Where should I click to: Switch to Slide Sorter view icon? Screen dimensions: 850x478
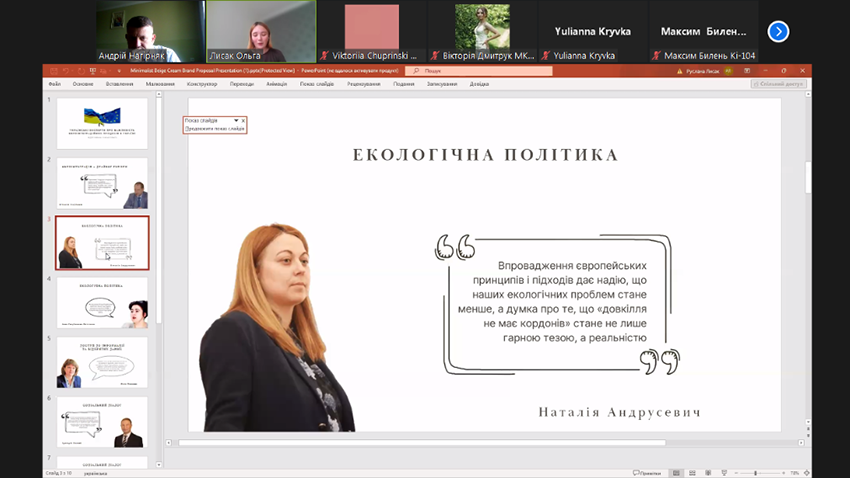692,473
